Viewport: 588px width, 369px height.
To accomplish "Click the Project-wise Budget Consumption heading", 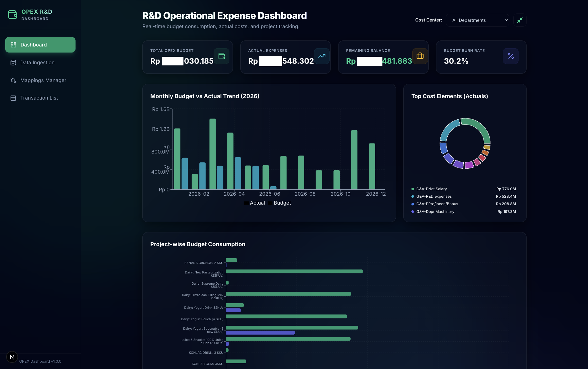I will pyautogui.click(x=198, y=244).
